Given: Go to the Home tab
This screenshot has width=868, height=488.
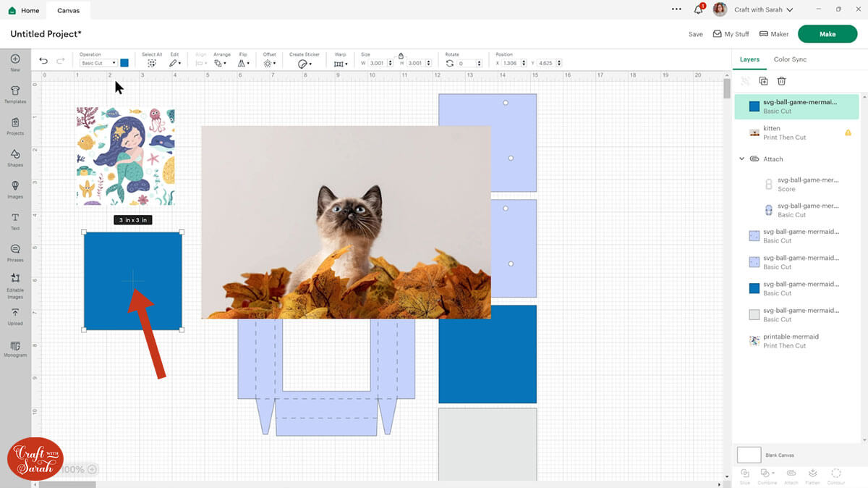Looking at the screenshot, I should click(24, 11).
